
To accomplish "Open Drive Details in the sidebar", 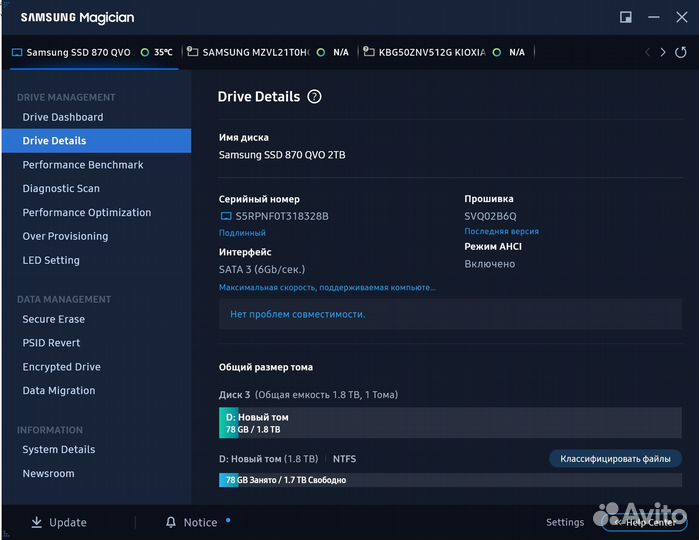I will point(96,140).
